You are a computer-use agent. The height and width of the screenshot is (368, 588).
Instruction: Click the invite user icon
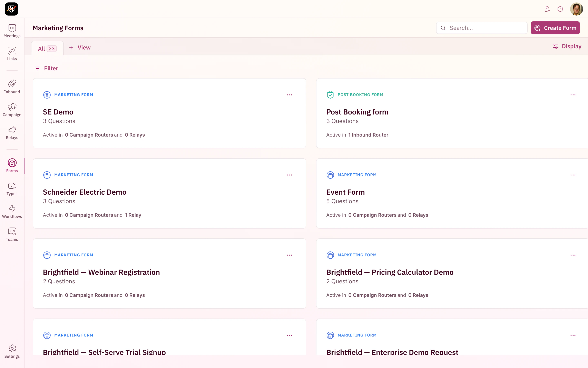(547, 9)
